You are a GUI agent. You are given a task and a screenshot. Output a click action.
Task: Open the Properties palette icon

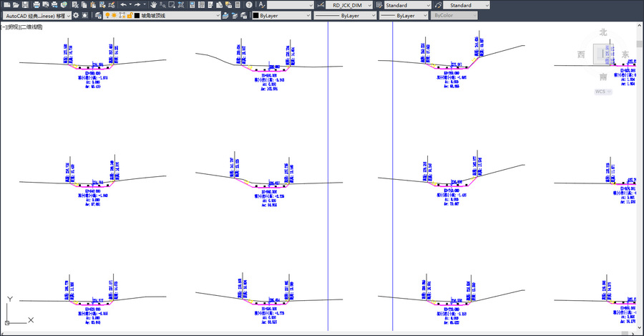coord(192,5)
